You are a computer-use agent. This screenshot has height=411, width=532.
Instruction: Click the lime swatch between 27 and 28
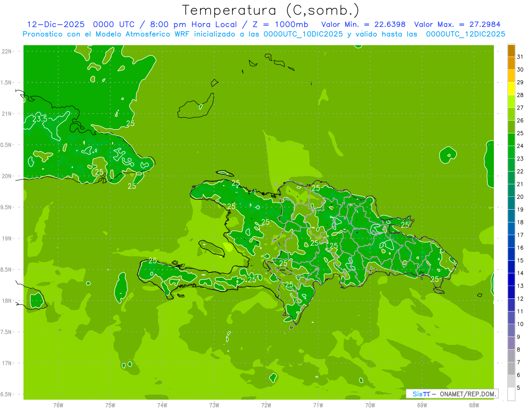[511, 101]
